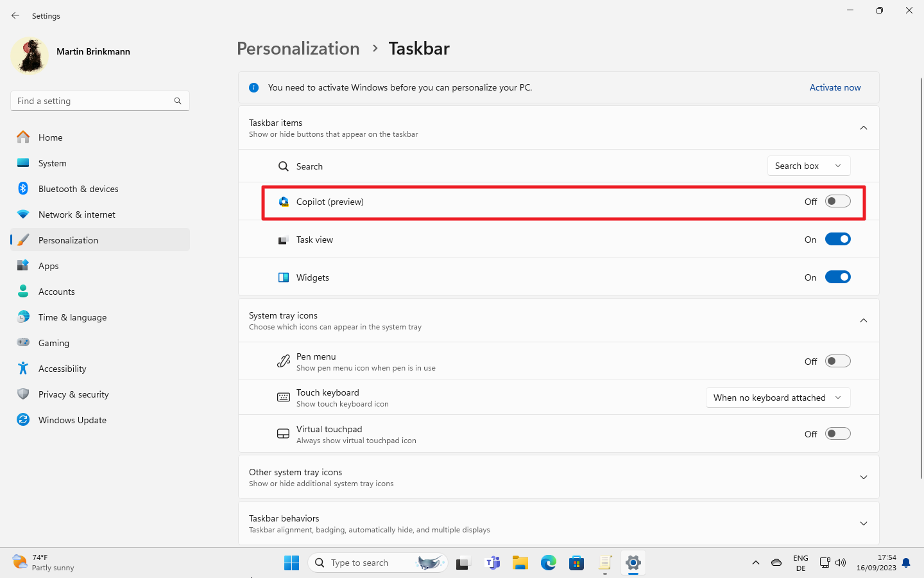924x578 pixels.
Task: Click the Windows Update sync icon
Action: pyautogui.click(x=23, y=420)
